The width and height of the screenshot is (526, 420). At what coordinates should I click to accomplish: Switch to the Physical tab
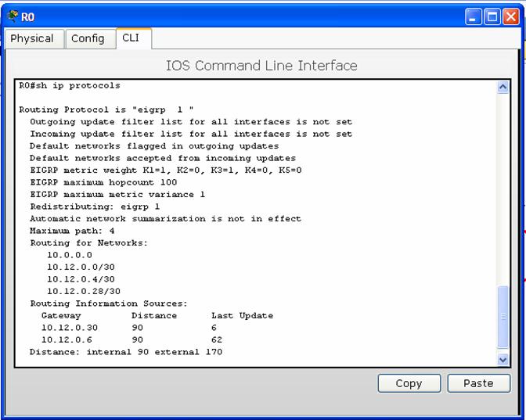32,38
